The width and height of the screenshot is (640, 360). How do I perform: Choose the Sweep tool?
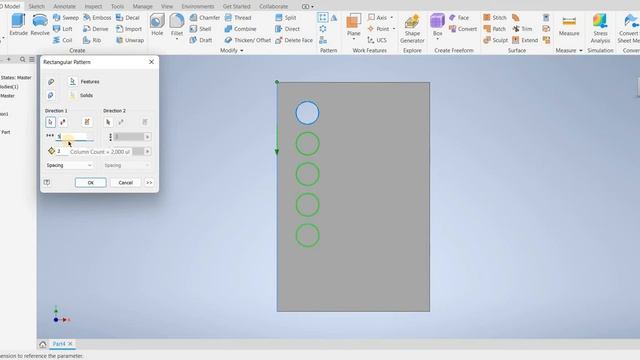coord(66,18)
